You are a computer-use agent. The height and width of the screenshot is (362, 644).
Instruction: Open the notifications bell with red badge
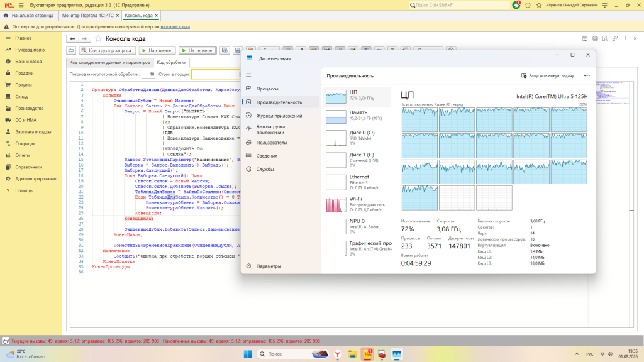(516, 5)
